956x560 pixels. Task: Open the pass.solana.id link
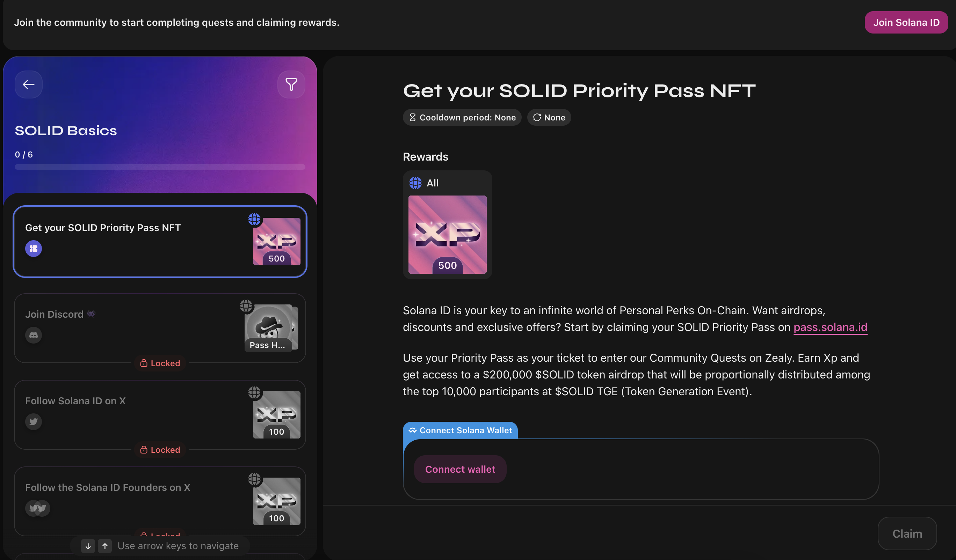coord(830,327)
